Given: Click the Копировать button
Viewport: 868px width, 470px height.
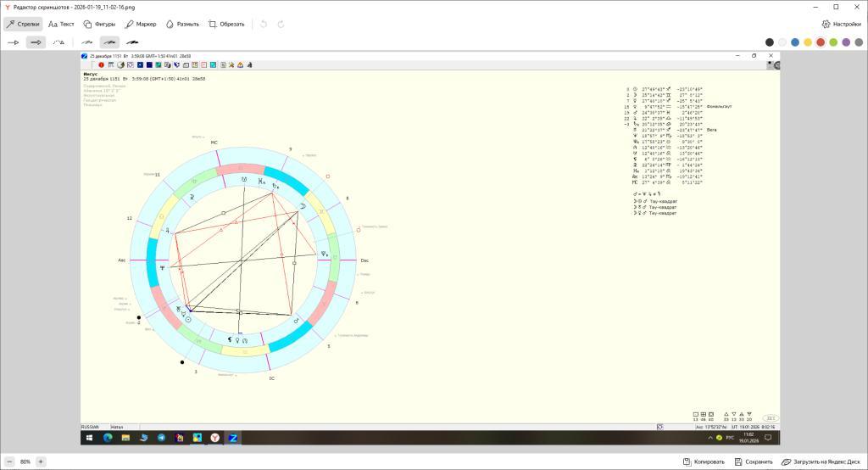Looking at the screenshot, I should 704,462.
